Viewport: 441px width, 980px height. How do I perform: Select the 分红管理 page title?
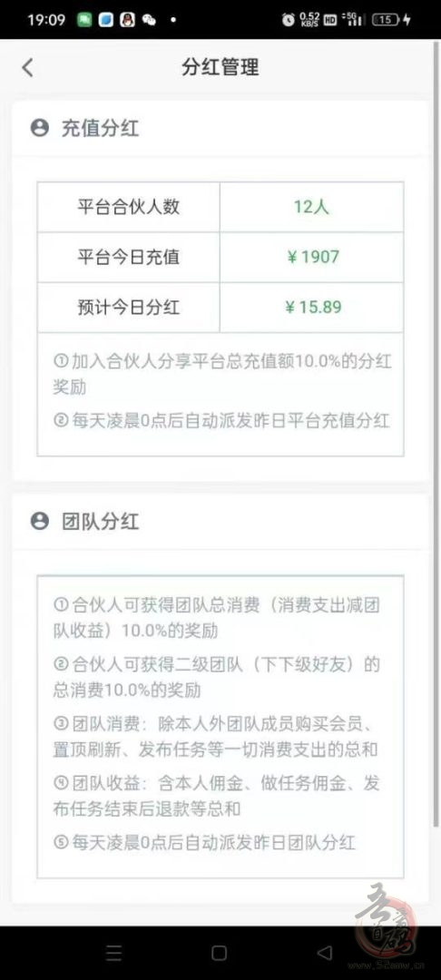(220, 67)
